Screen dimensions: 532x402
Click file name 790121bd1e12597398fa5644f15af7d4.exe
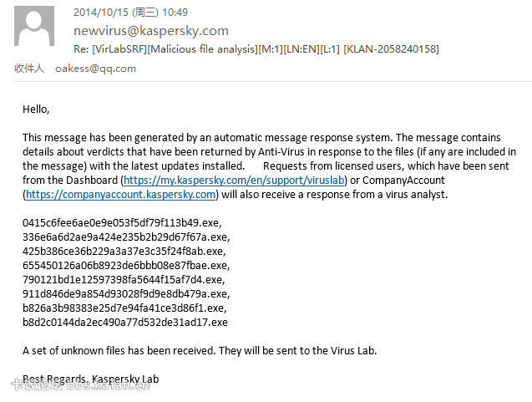point(124,279)
